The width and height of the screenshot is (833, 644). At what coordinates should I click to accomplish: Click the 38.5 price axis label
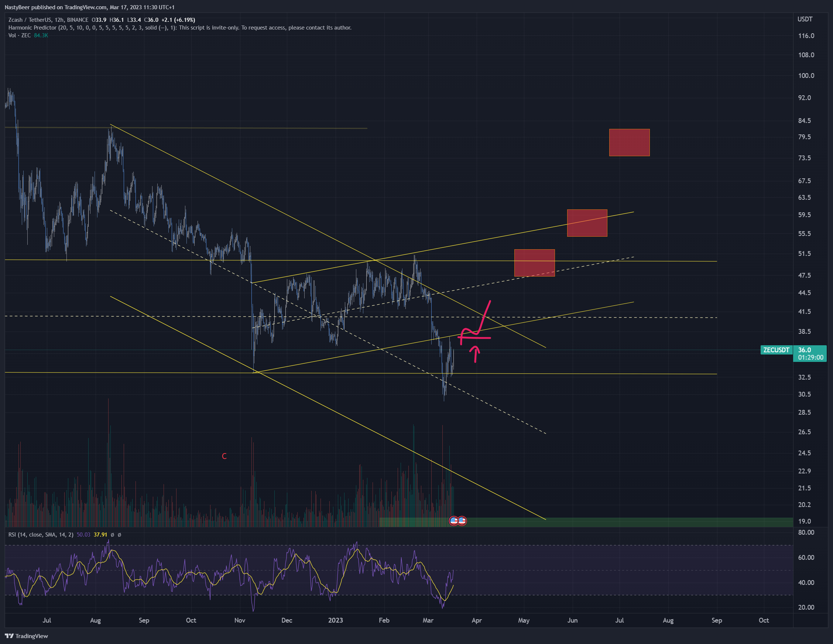805,332
